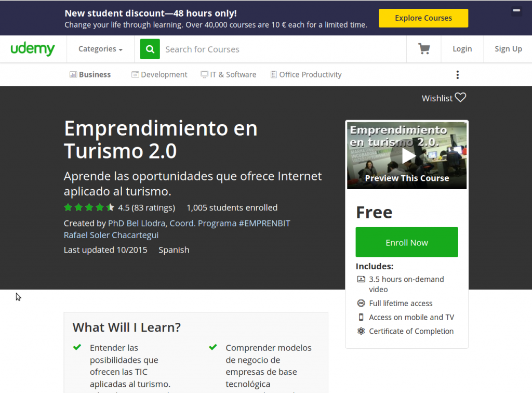Open the three-dot more categories menu
Viewport: 532px width, 393px height.
pyautogui.click(x=458, y=75)
